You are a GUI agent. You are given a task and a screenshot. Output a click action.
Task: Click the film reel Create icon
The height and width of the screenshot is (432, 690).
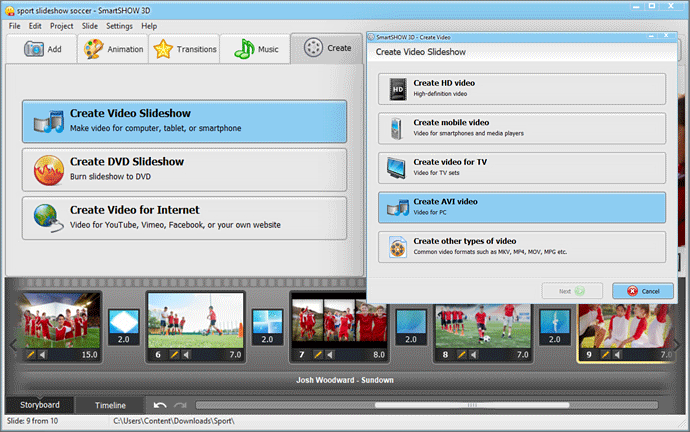tap(313, 48)
